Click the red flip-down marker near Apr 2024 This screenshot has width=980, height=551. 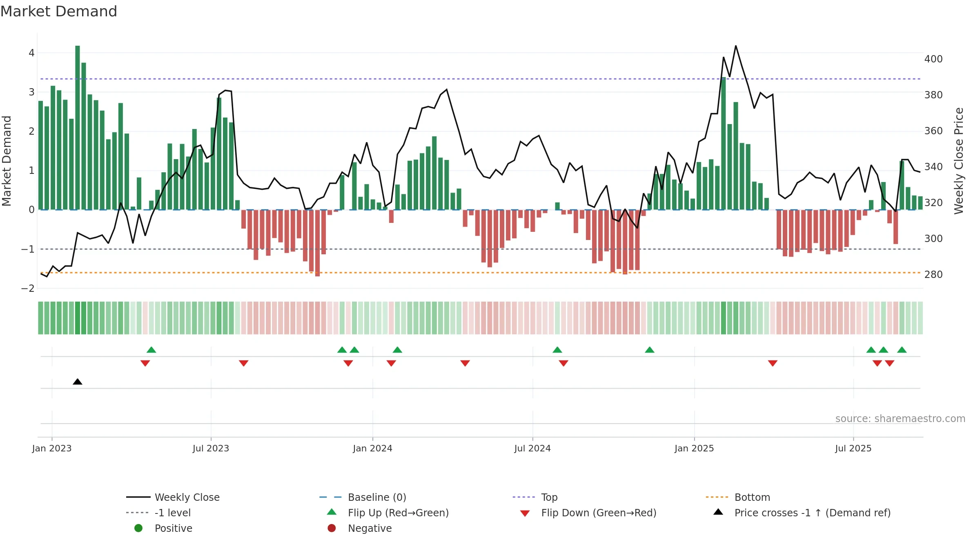click(x=465, y=363)
